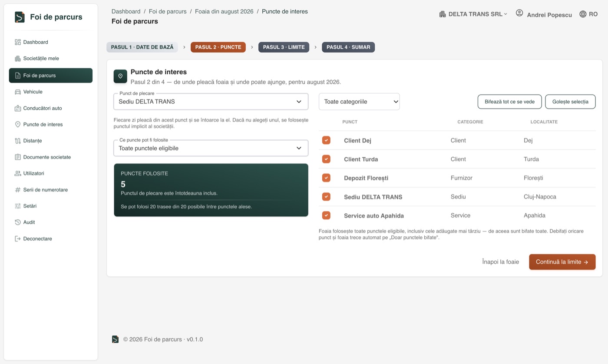Open the Toate categoriile filter dropdown
This screenshot has height=364, width=608.
[359, 102]
